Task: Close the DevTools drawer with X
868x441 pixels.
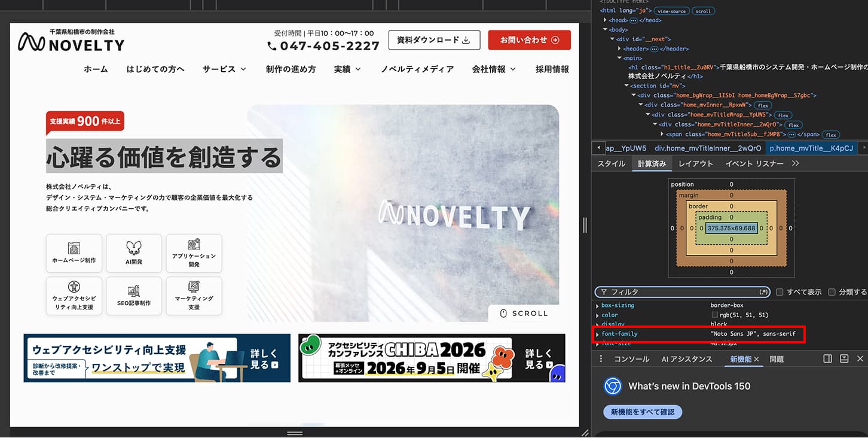Action: click(860, 359)
